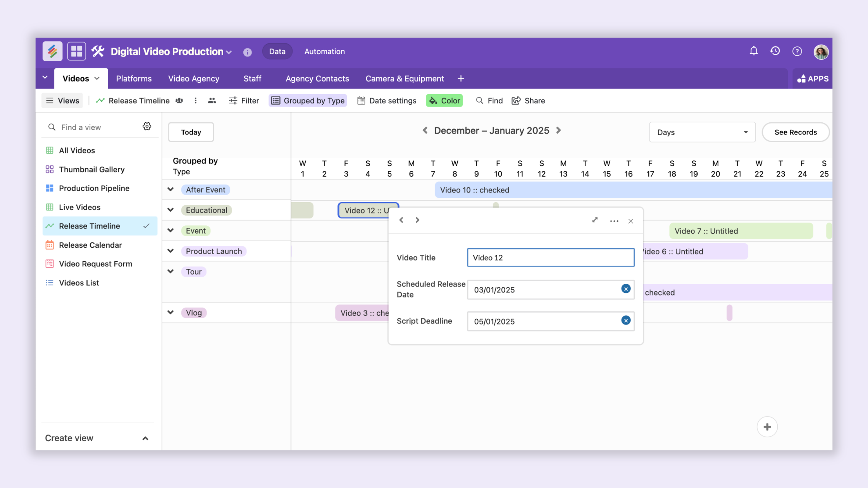Add new record with plus button
Screen dimensions: 868x488
[767, 427]
